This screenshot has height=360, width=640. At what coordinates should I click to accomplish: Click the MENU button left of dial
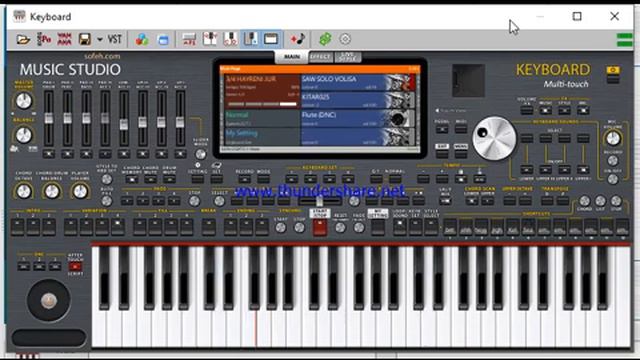(x=460, y=153)
